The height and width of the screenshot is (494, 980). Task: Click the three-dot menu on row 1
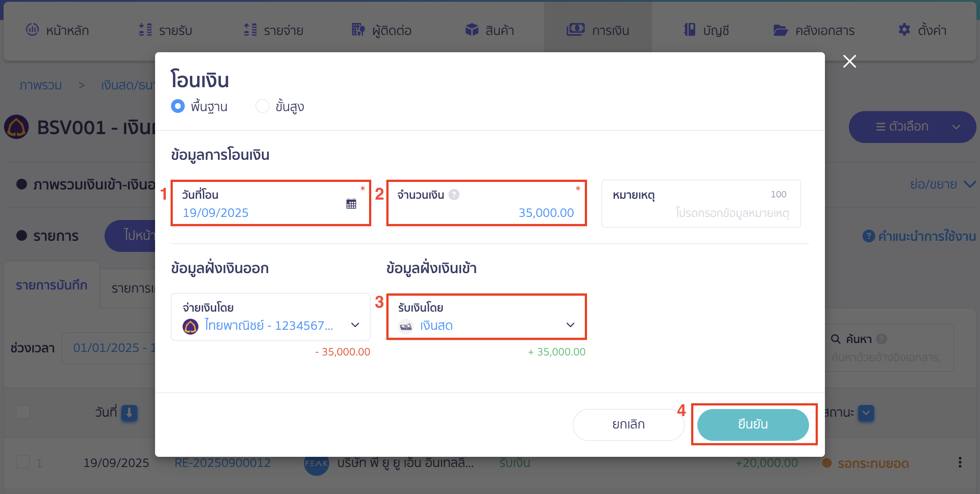[x=960, y=463]
